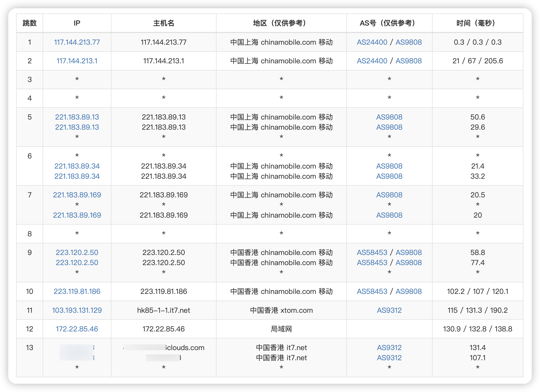The height and width of the screenshot is (392, 540).
Task: Open 221.183.89.13 IP link on 50.6 ms line
Action: [x=77, y=117]
